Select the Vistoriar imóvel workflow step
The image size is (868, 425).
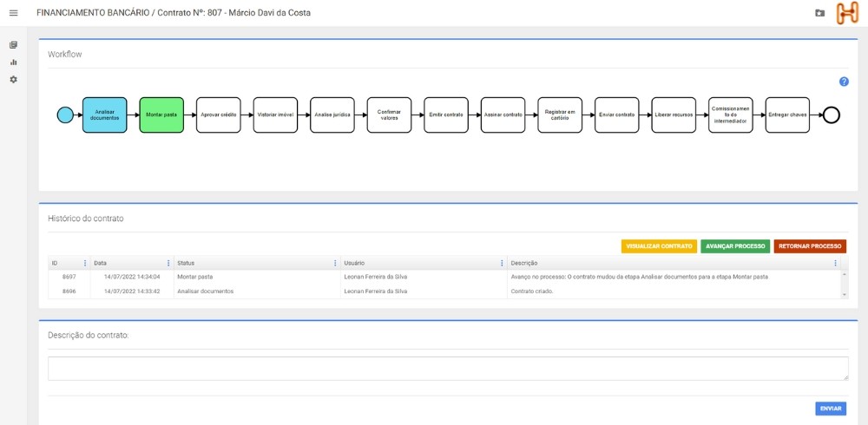click(275, 115)
